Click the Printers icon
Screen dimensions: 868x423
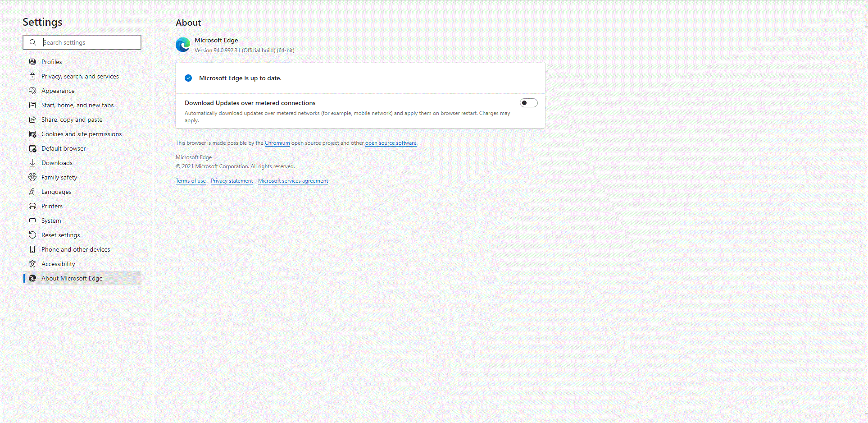[x=32, y=206]
